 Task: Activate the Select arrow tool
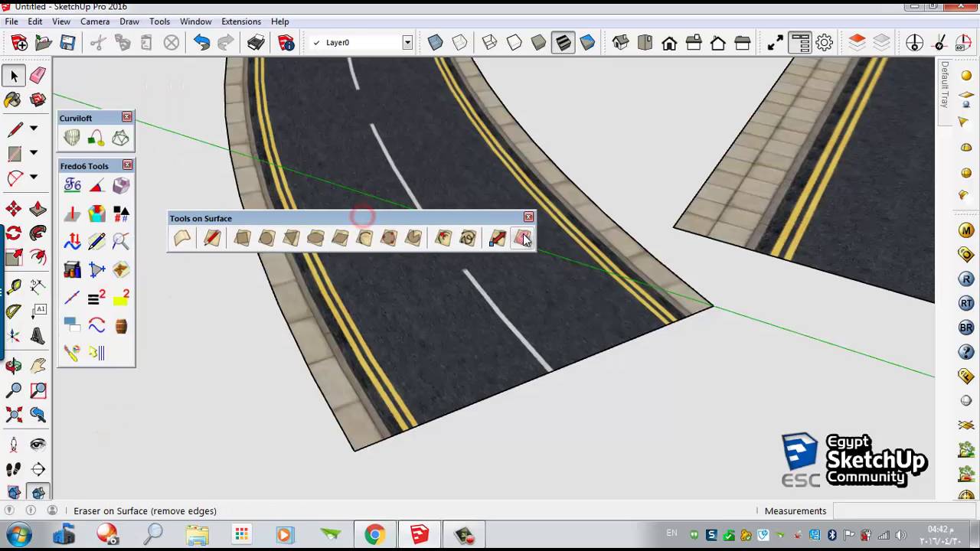[x=14, y=76]
